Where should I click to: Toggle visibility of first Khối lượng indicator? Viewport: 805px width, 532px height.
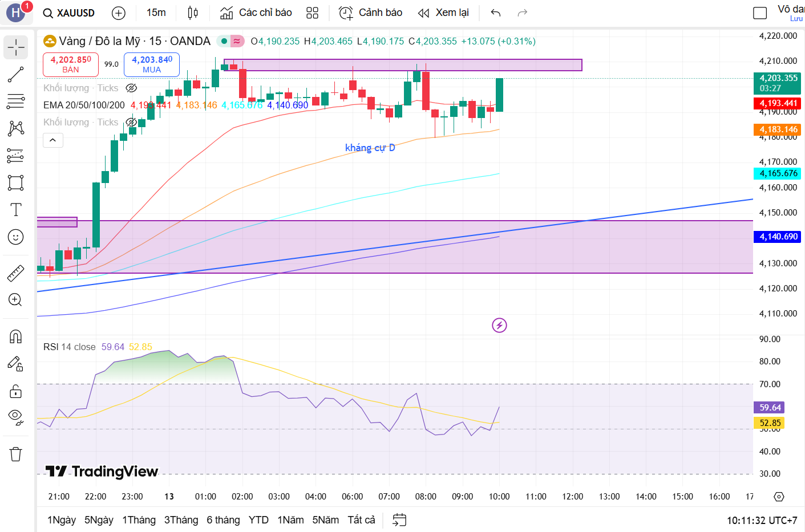click(x=131, y=88)
